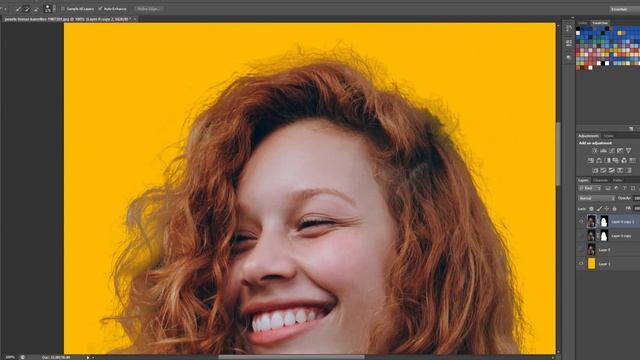Pick the black swatch in Swatches top row
The height and width of the screenshot is (360, 640).
click(x=578, y=29)
